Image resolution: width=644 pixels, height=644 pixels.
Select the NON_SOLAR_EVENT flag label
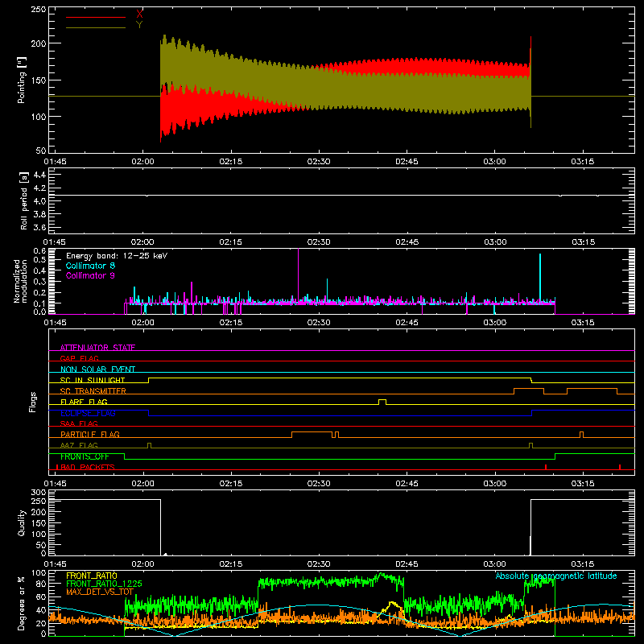point(97,369)
